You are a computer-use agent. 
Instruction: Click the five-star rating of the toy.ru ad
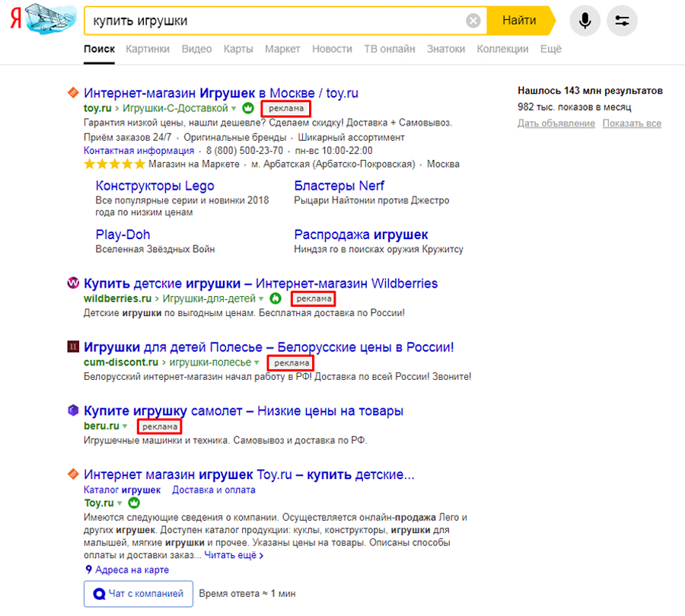[114, 164]
